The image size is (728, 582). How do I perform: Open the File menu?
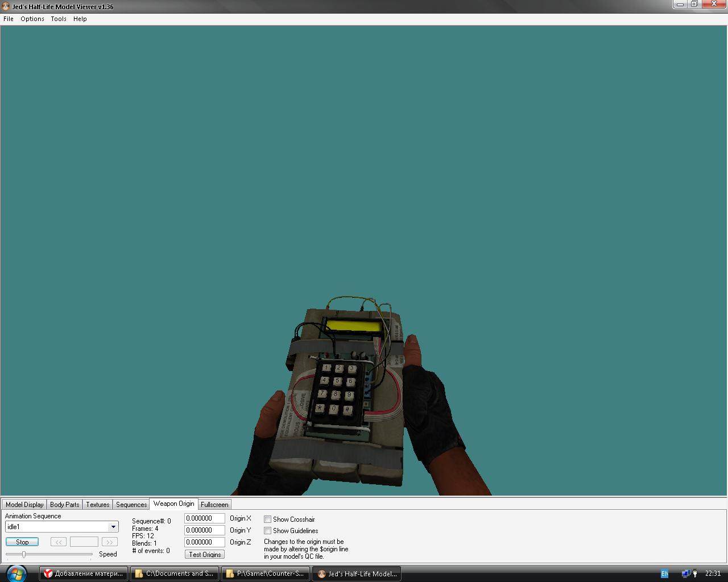pos(9,19)
